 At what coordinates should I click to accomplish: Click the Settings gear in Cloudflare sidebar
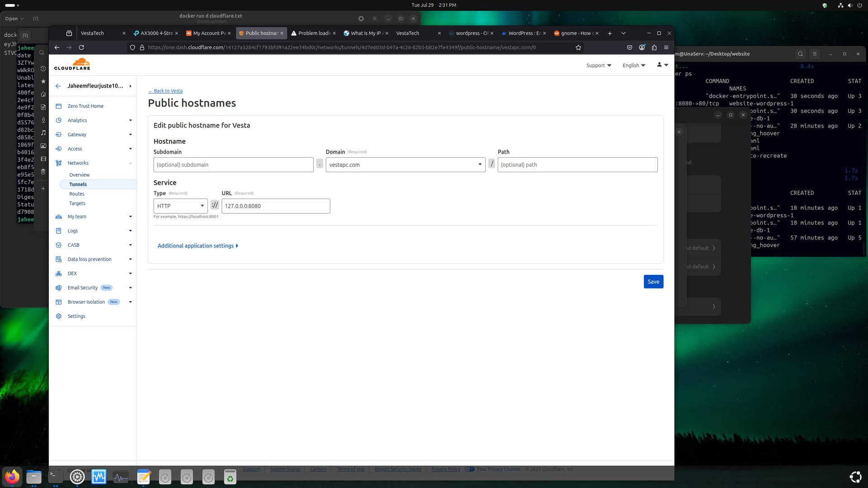59,316
